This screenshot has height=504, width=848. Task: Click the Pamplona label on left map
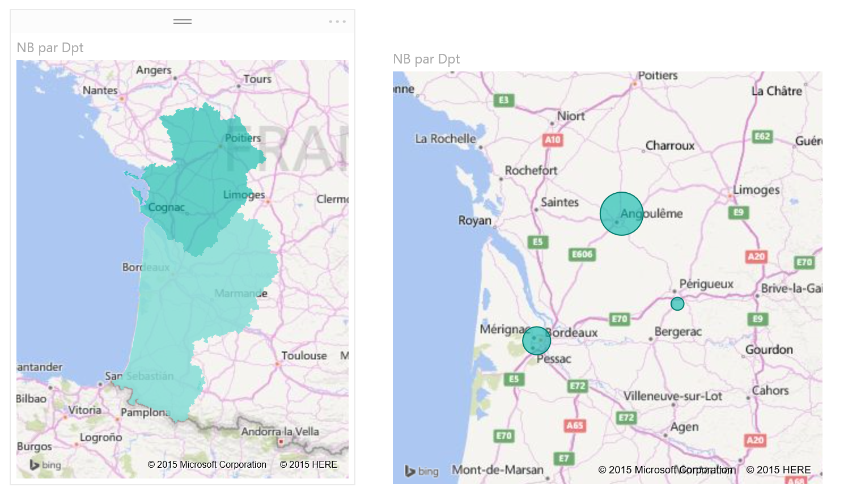pyautogui.click(x=145, y=412)
